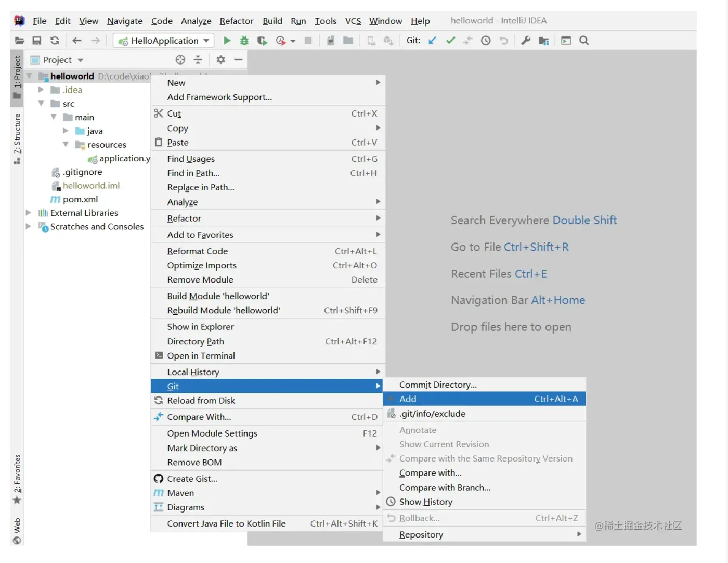The image size is (728, 563).
Task: Click the Run Anything window icon
Action: 566,41
